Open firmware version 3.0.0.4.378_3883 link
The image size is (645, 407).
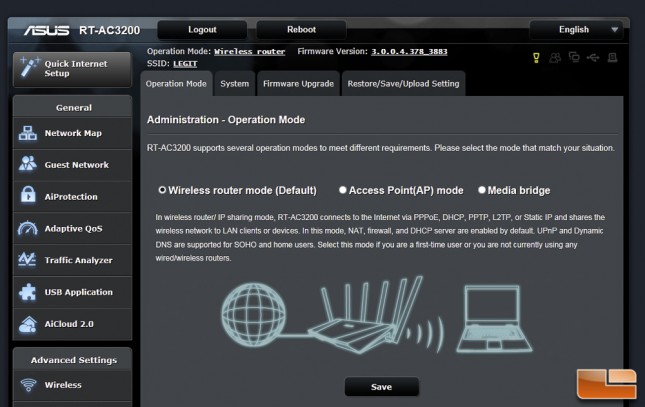click(409, 51)
